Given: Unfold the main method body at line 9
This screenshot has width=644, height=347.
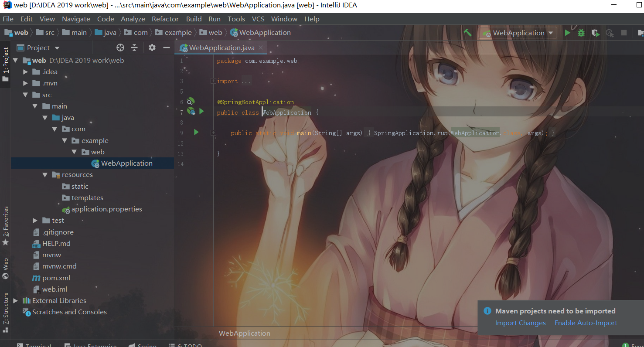Looking at the screenshot, I should [213, 132].
